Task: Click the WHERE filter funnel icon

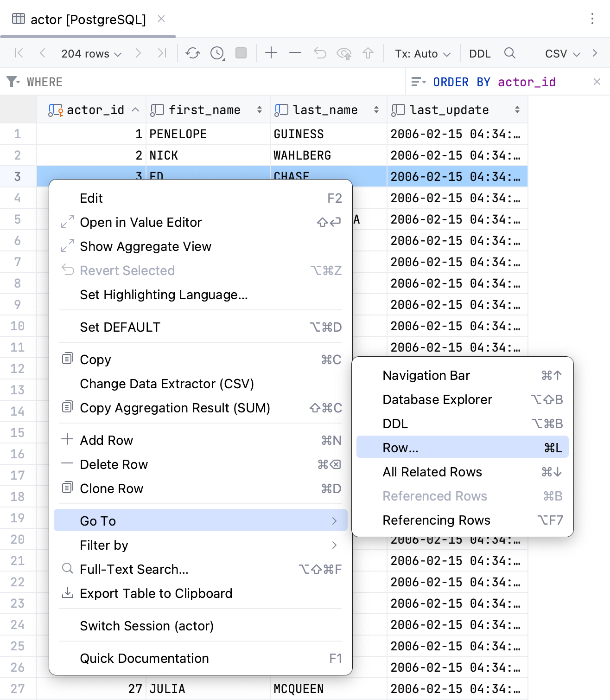Action: tap(13, 82)
